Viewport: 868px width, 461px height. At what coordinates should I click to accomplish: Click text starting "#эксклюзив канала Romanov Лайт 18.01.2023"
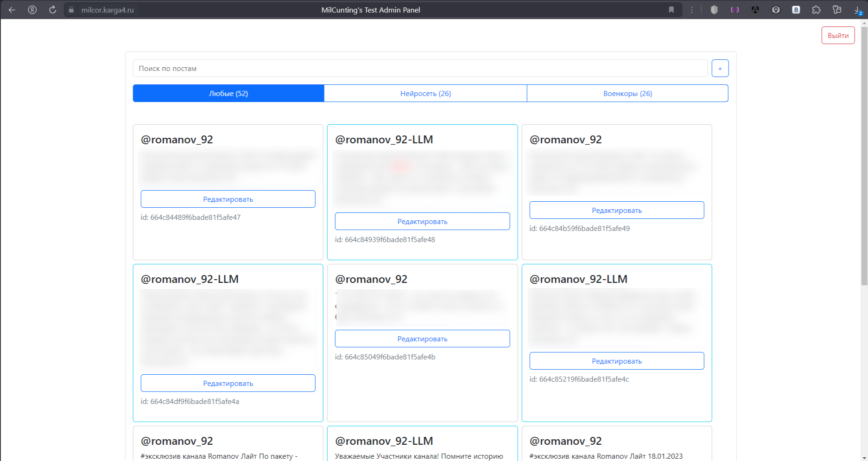coord(606,456)
